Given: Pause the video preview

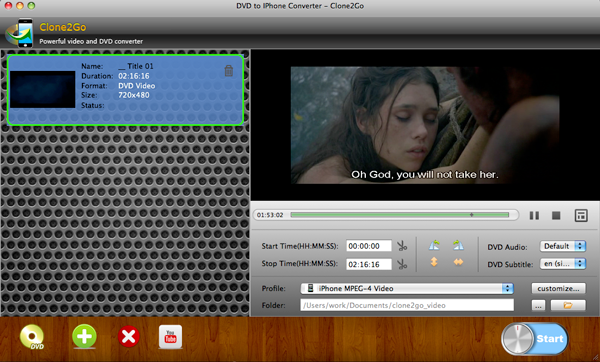Looking at the screenshot, I should pos(534,215).
